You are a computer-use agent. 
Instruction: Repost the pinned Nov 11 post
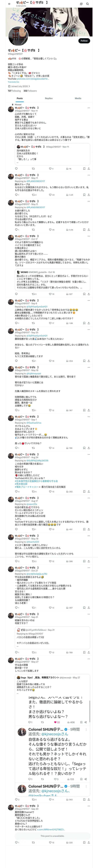pyautogui.click(x=33, y=169)
